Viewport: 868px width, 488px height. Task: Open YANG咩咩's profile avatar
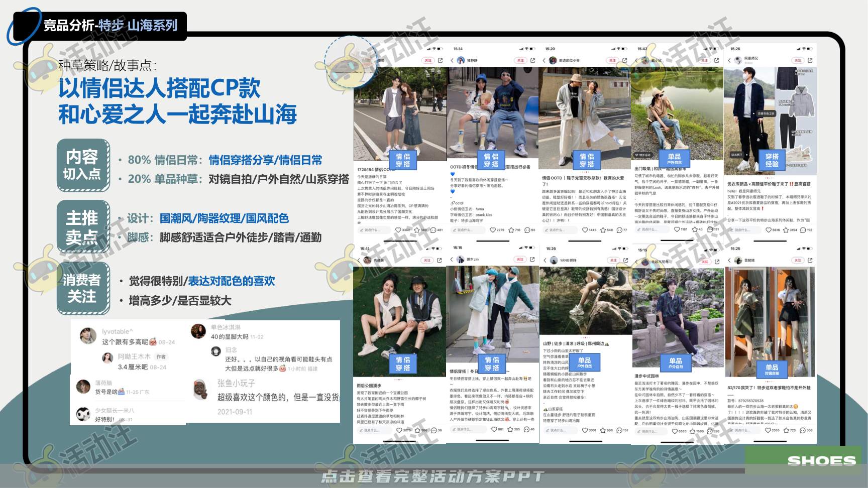click(554, 260)
